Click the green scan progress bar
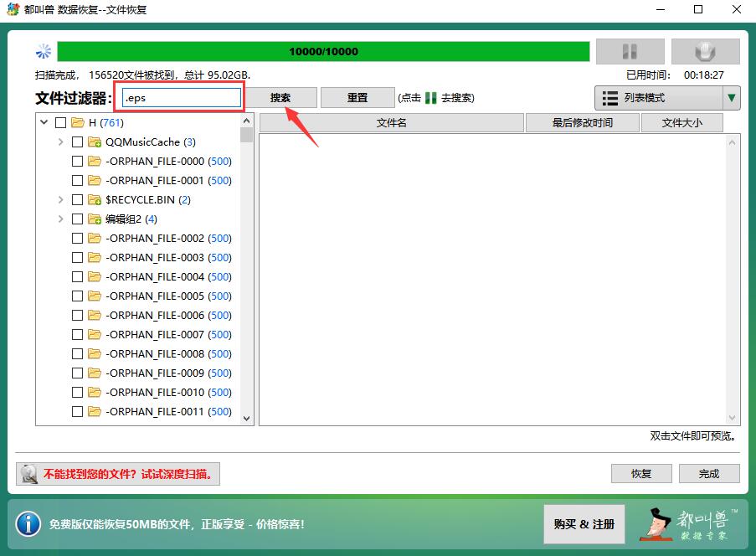The height and width of the screenshot is (556, 756). [x=323, y=52]
